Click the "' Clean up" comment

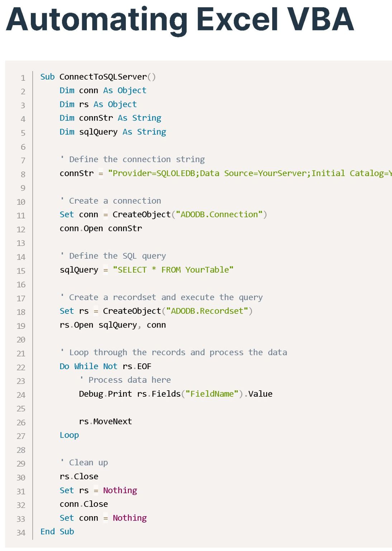84,463
